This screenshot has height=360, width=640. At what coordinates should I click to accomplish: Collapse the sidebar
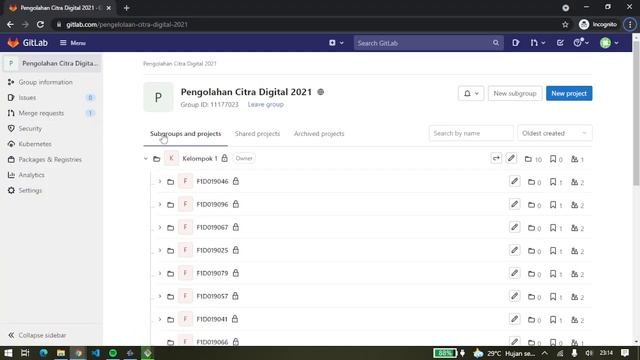[37, 335]
